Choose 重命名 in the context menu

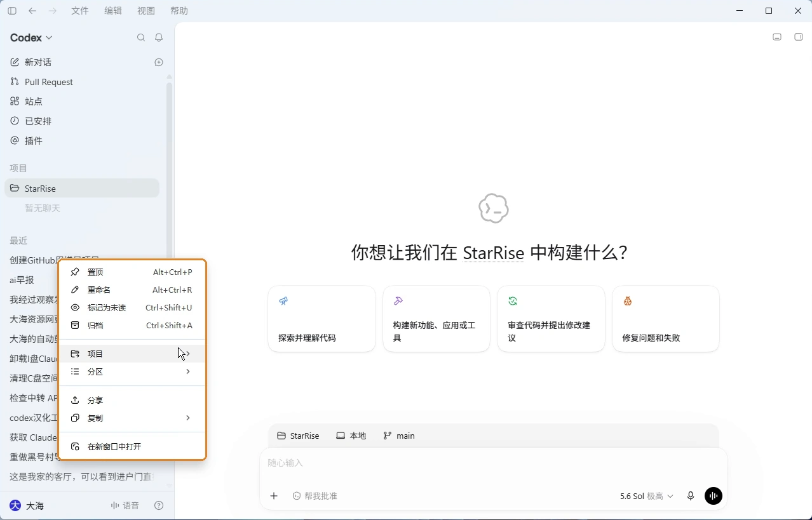(132, 290)
